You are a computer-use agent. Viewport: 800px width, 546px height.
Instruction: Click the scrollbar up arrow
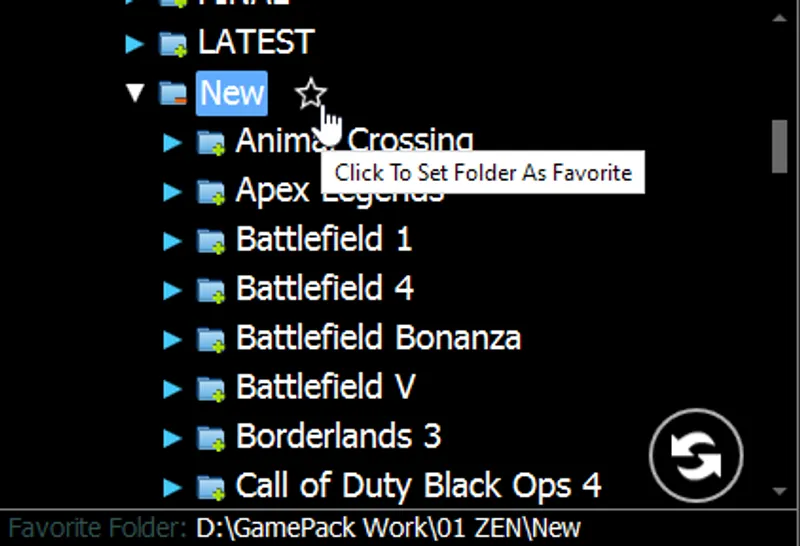[779, 18]
